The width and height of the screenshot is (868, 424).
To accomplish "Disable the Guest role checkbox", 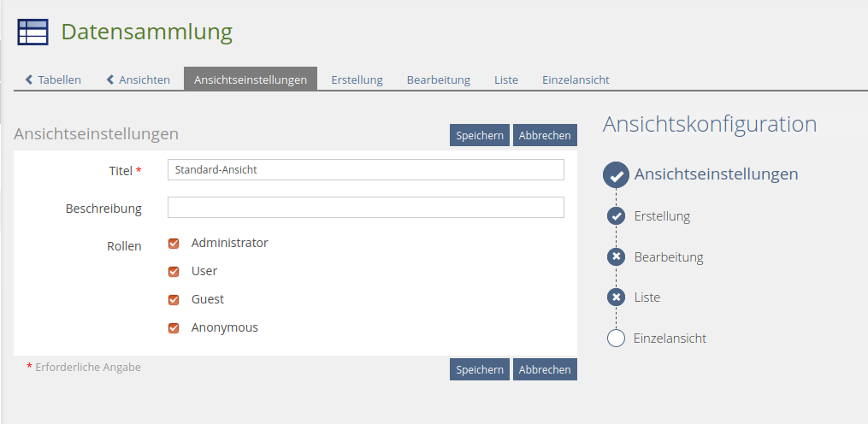I will pos(174,300).
